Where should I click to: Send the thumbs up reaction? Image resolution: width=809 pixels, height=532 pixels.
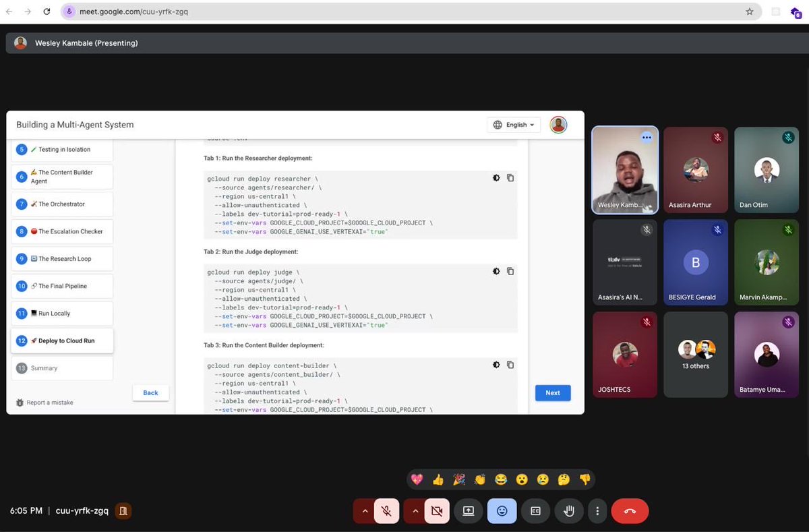click(438, 479)
